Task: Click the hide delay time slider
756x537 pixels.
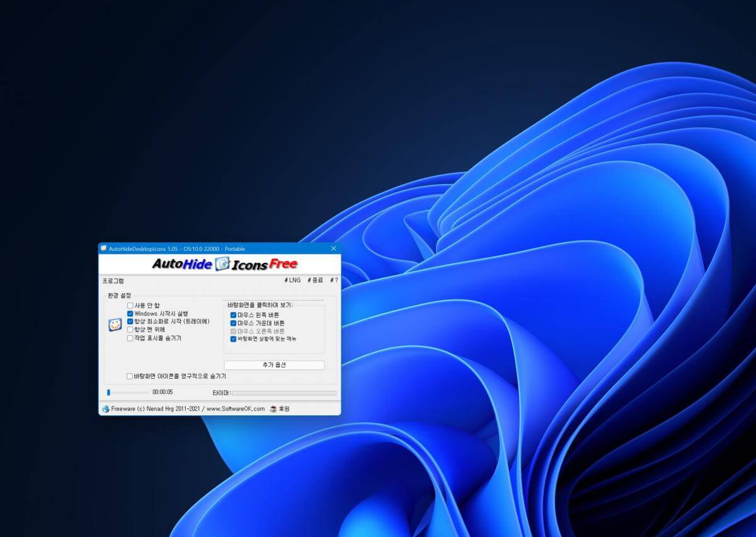Action: [128, 393]
